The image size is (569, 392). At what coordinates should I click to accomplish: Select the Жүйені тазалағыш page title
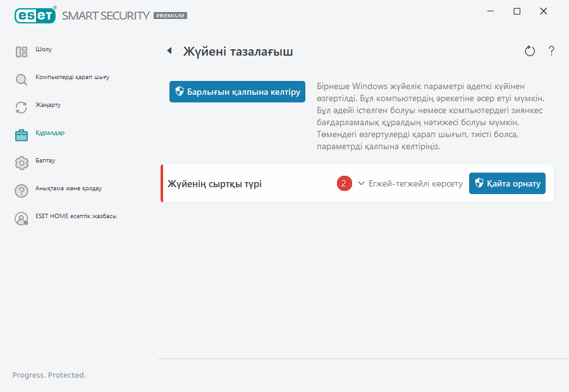point(237,52)
